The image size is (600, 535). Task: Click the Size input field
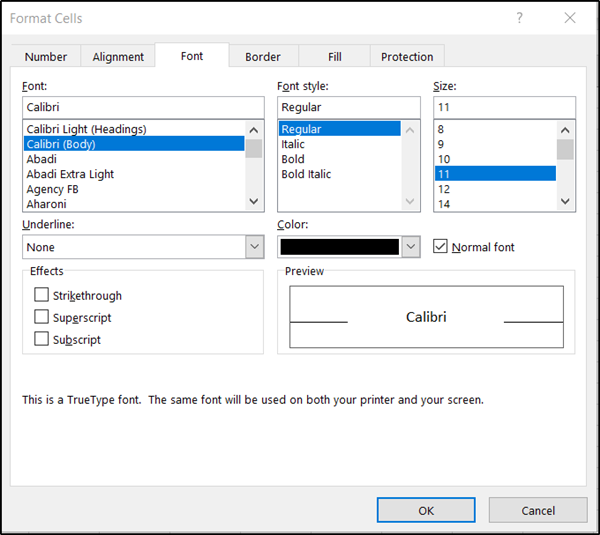tap(504, 107)
